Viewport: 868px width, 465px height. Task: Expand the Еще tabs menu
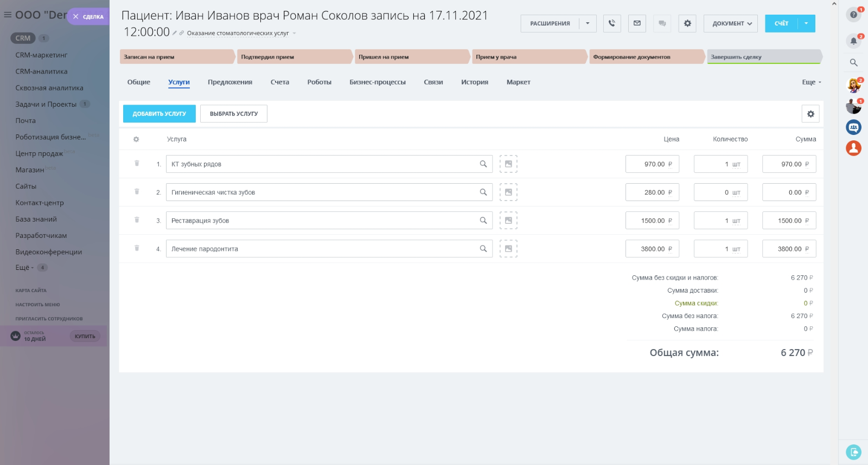[811, 82]
